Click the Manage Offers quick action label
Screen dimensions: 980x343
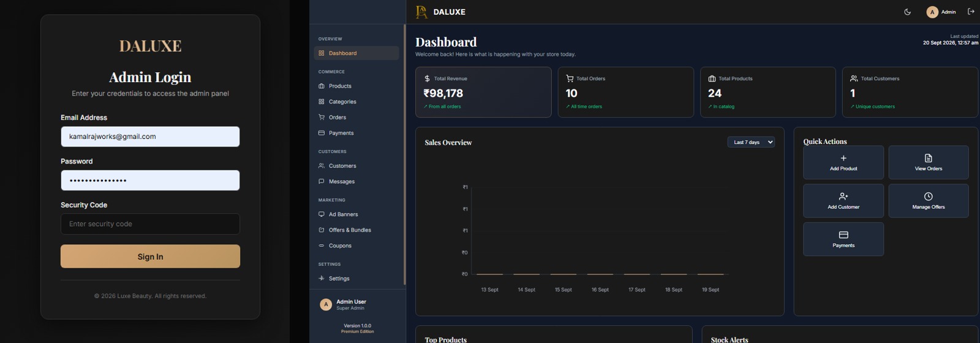[x=929, y=207]
